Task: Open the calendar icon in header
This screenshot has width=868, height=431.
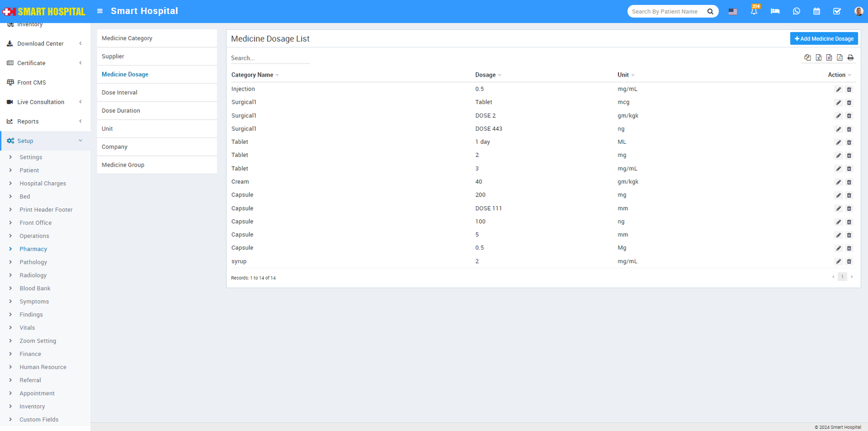Action: pyautogui.click(x=816, y=11)
